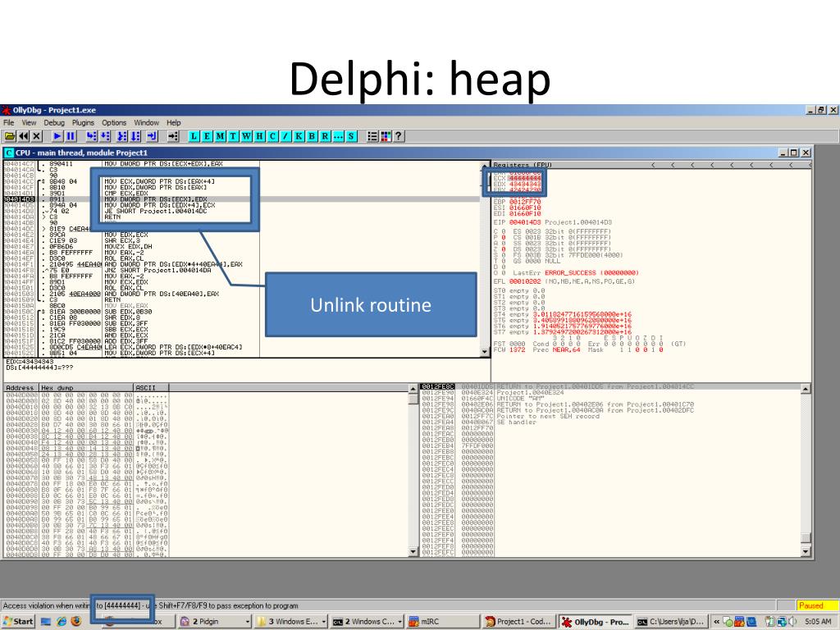The image size is (840, 630).
Task: Show the CPU window with the C toolbar button
Action: (272, 136)
